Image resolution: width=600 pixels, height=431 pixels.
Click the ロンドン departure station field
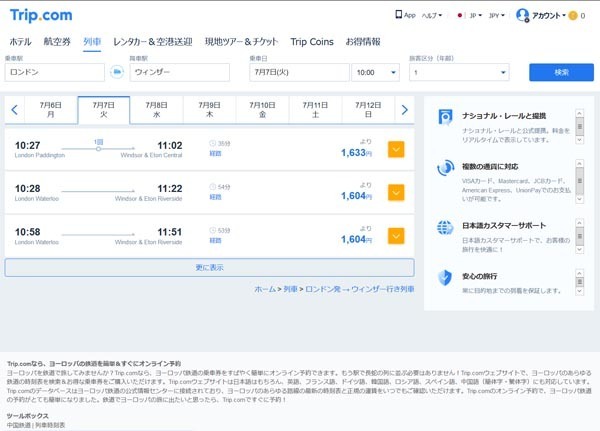[x=55, y=72]
